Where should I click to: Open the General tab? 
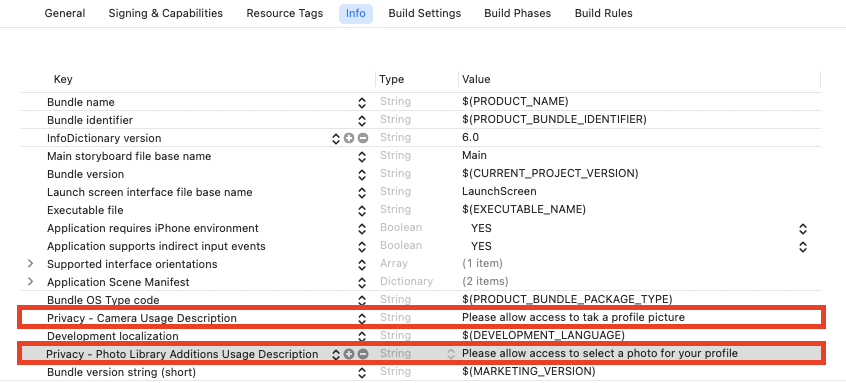(x=65, y=13)
